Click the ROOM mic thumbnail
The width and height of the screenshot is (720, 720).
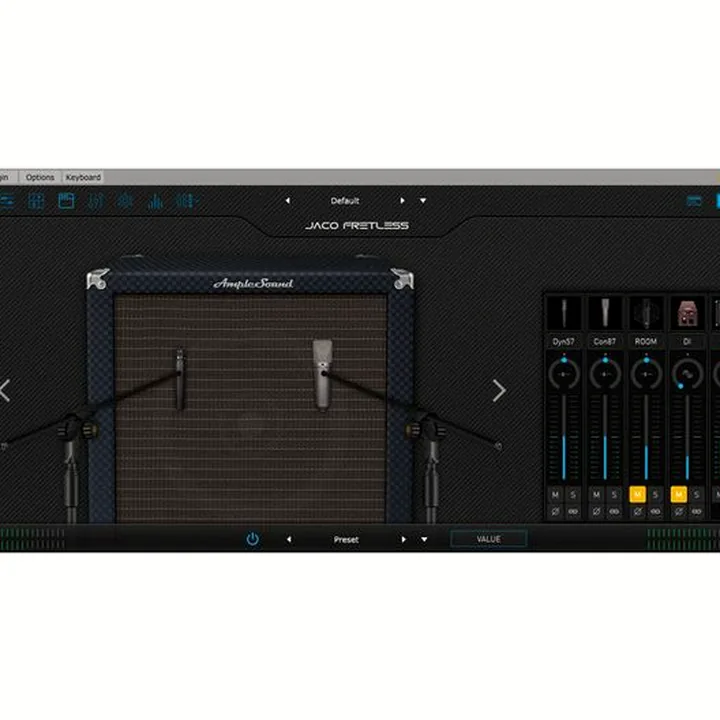click(x=646, y=313)
